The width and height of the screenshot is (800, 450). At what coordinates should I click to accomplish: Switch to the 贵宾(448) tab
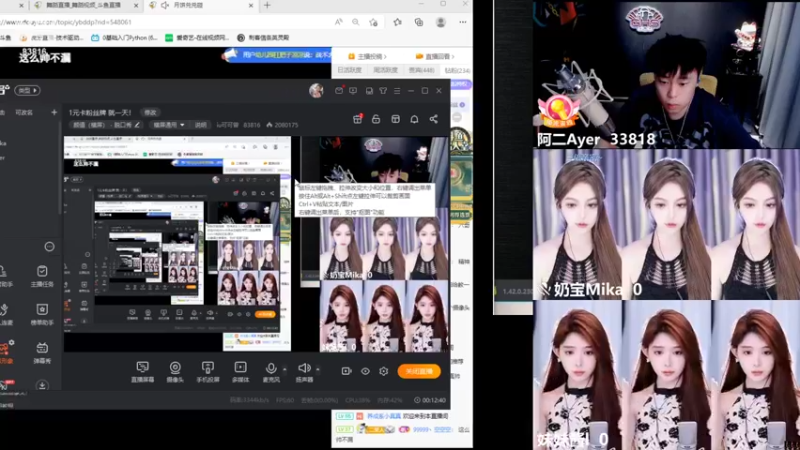[x=421, y=70]
